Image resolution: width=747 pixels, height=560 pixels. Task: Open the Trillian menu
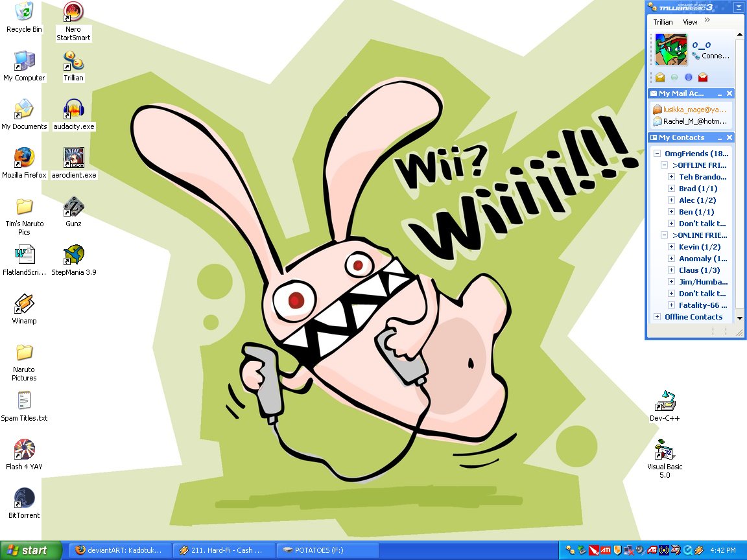(663, 22)
